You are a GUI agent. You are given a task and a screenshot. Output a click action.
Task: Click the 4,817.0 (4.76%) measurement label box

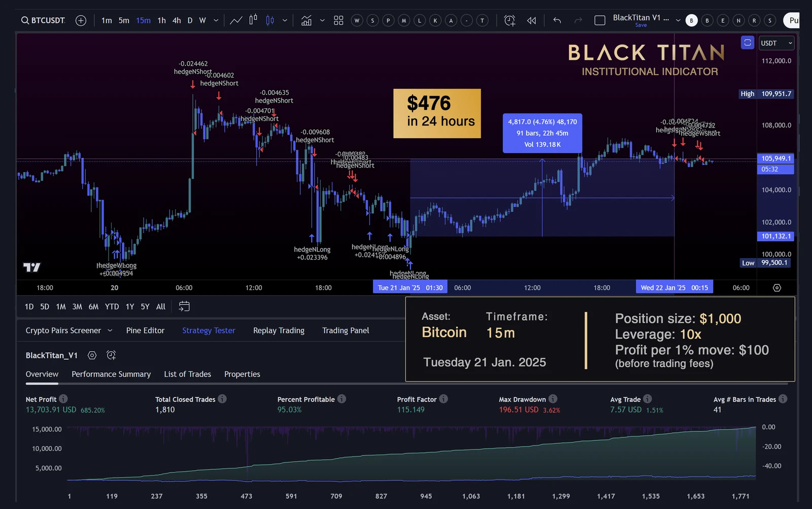coord(543,133)
